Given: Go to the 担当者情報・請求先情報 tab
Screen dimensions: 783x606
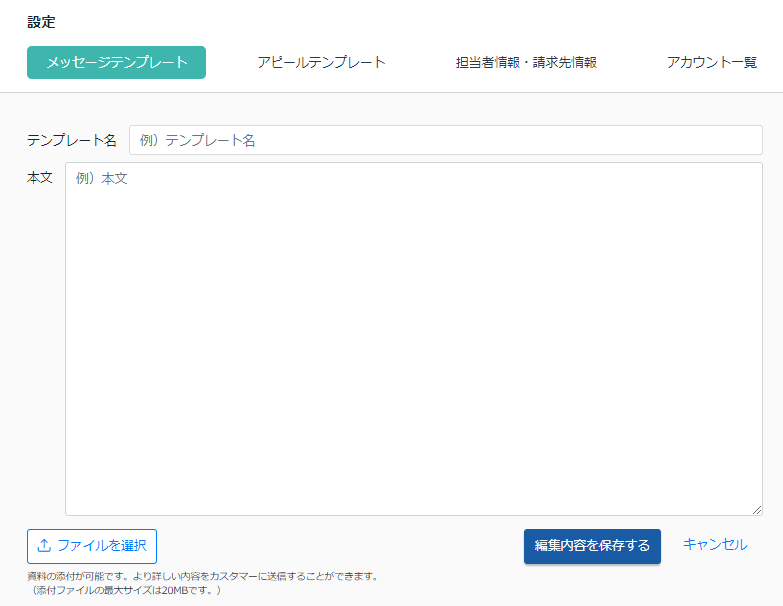Looking at the screenshot, I should 526,62.
